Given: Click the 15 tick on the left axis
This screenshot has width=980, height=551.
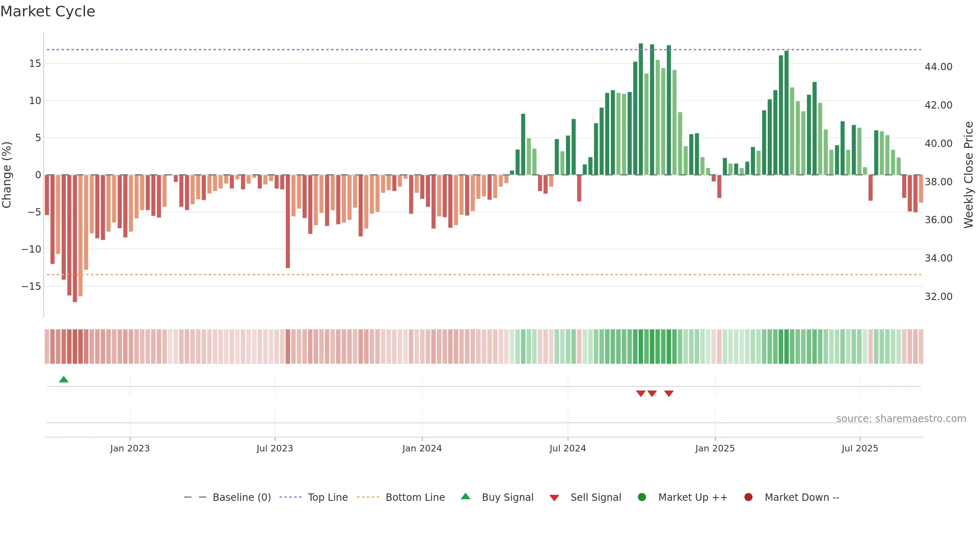Looking at the screenshot, I should coord(35,64).
